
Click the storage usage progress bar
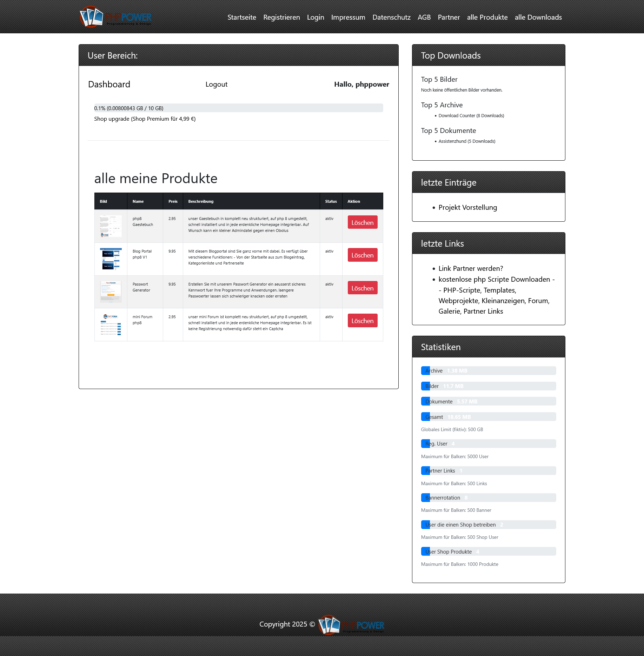pos(238,108)
